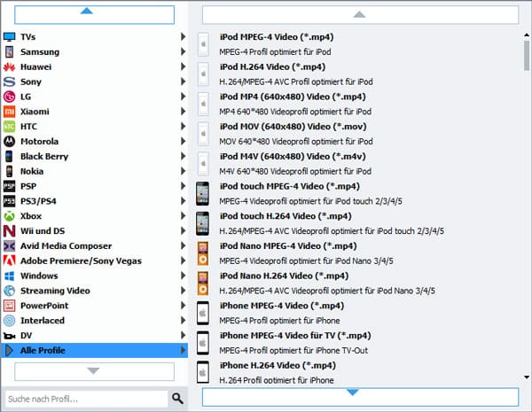Screen dimensions: 532x412
Task: Choose the Alle Profile category
Action: [94, 350]
